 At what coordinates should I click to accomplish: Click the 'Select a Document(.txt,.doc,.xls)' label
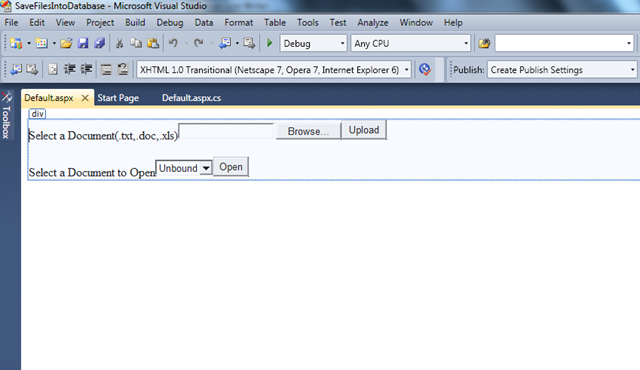click(x=103, y=136)
